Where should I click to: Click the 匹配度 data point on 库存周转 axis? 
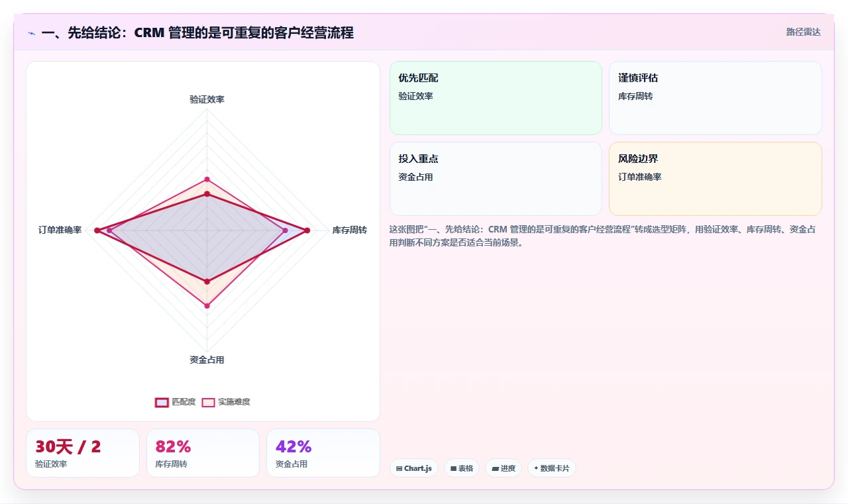click(x=307, y=230)
